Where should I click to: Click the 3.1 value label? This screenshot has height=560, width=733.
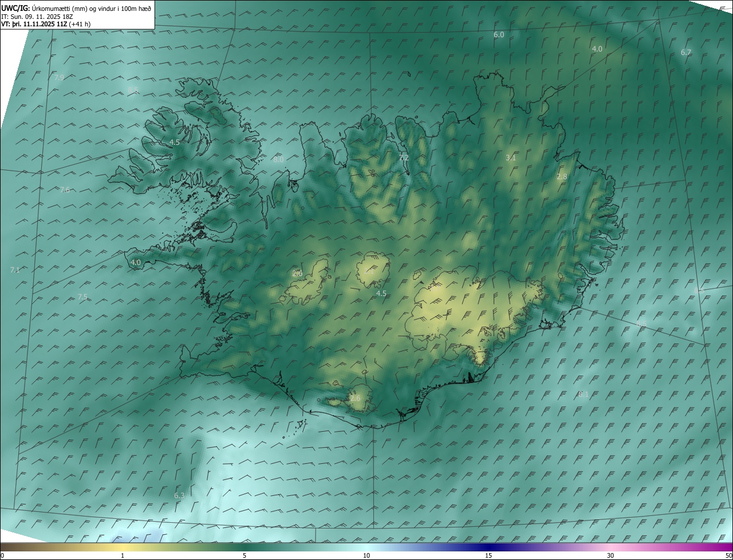tap(511, 157)
